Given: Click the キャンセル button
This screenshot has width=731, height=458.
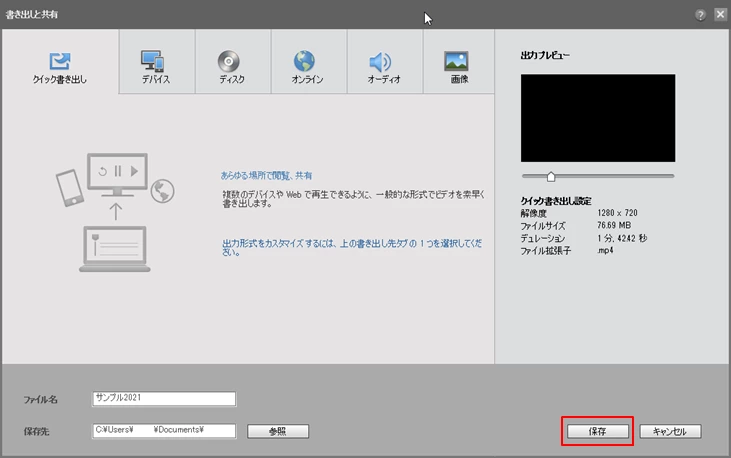Looking at the screenshot, I should 670,431.
